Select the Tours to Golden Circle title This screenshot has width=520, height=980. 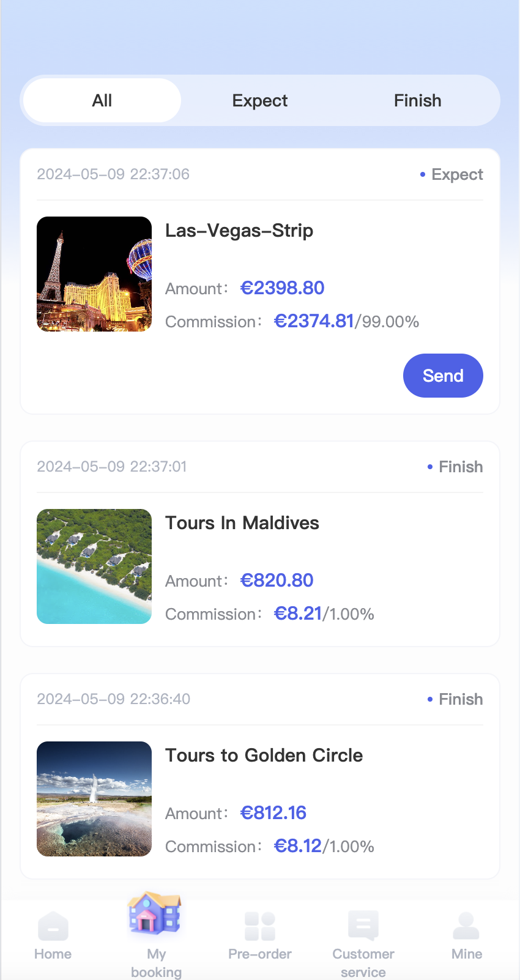pyautogui.click(x=264, y=755)
